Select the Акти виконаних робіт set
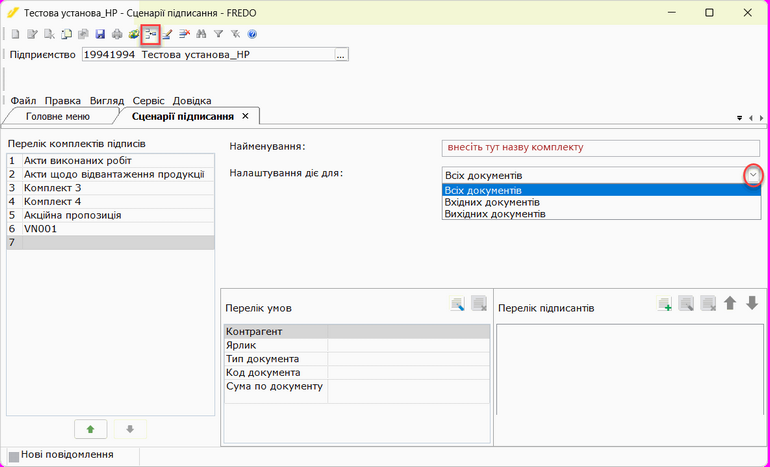This screenshot has height=467, width=770. pos(110,161)
